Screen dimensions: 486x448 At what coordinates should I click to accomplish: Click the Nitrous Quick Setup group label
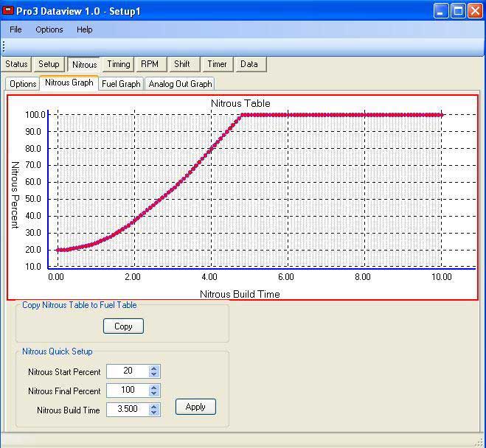[x=58, y=351]
